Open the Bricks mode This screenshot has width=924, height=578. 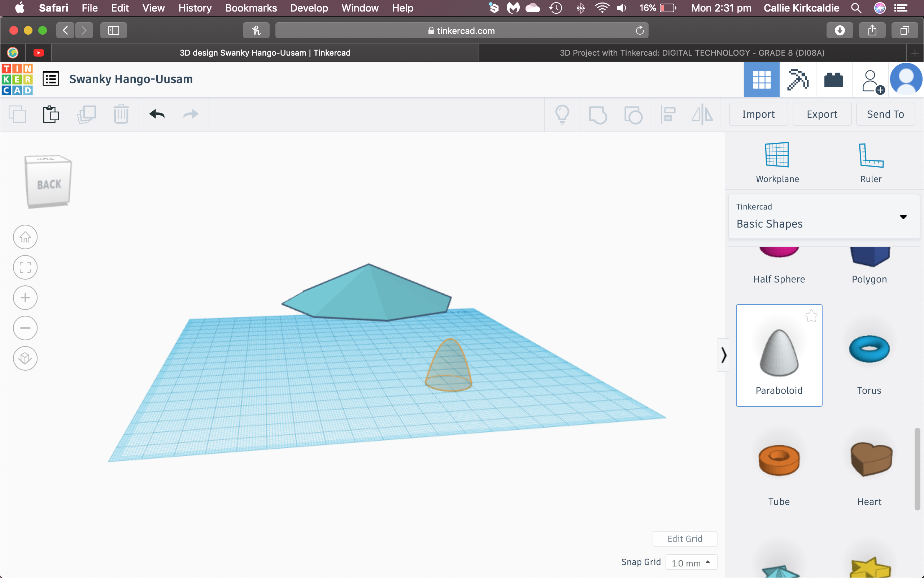pos(833,79)
